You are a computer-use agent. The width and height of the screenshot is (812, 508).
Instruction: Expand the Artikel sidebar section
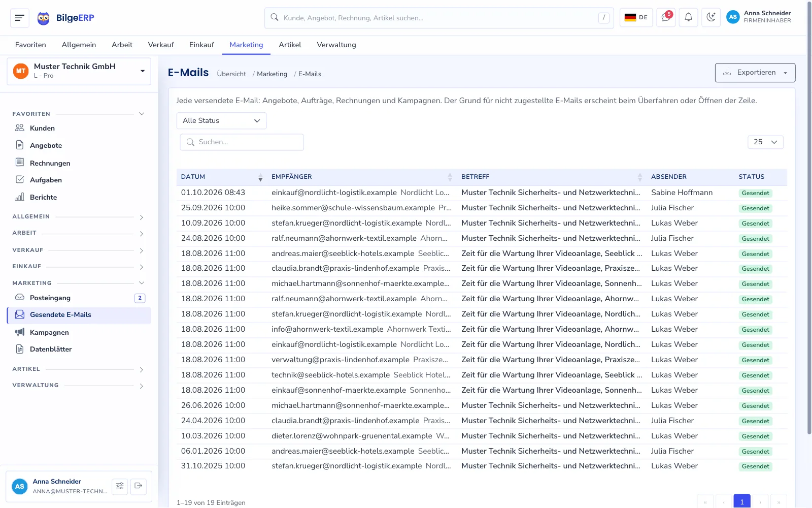[x=79, y=369]
